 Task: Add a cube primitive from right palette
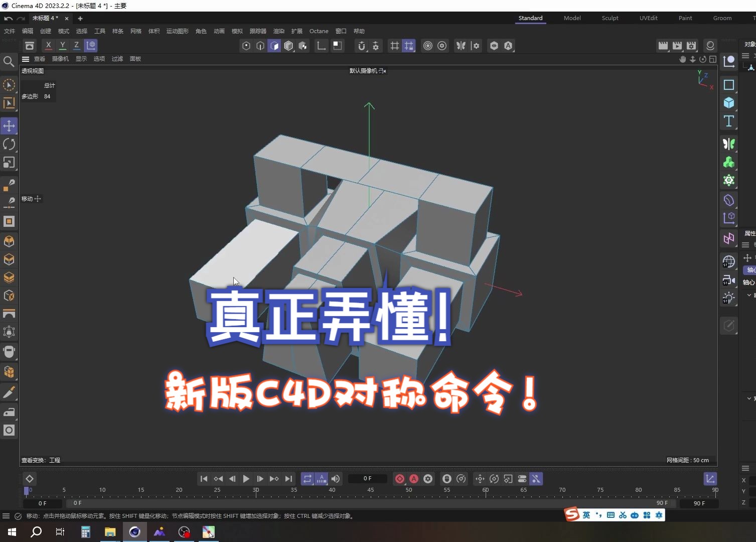click(x=729, y=103)
